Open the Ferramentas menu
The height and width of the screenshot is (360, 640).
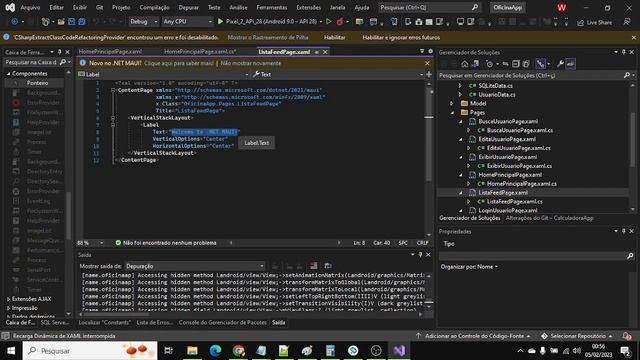[272, 7]
